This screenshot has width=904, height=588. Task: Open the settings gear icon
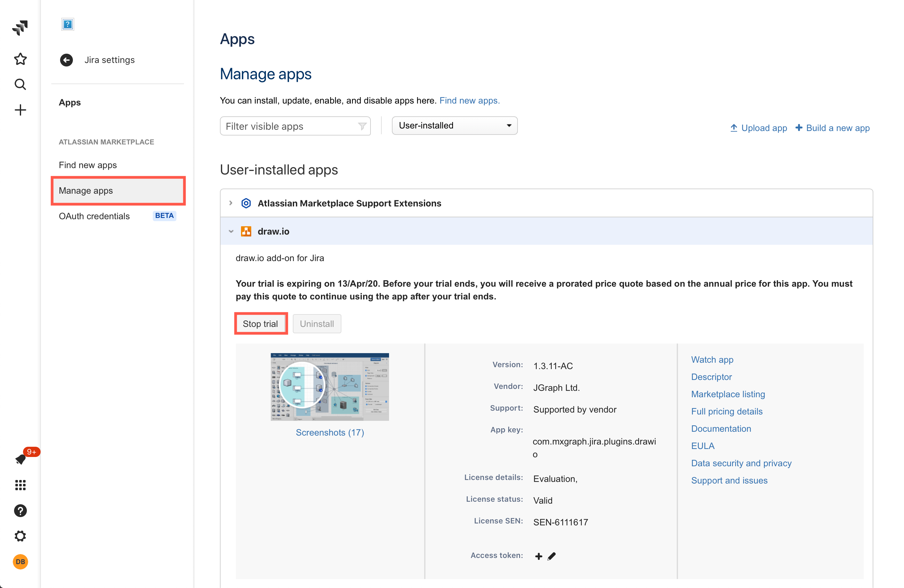[20, 536]
